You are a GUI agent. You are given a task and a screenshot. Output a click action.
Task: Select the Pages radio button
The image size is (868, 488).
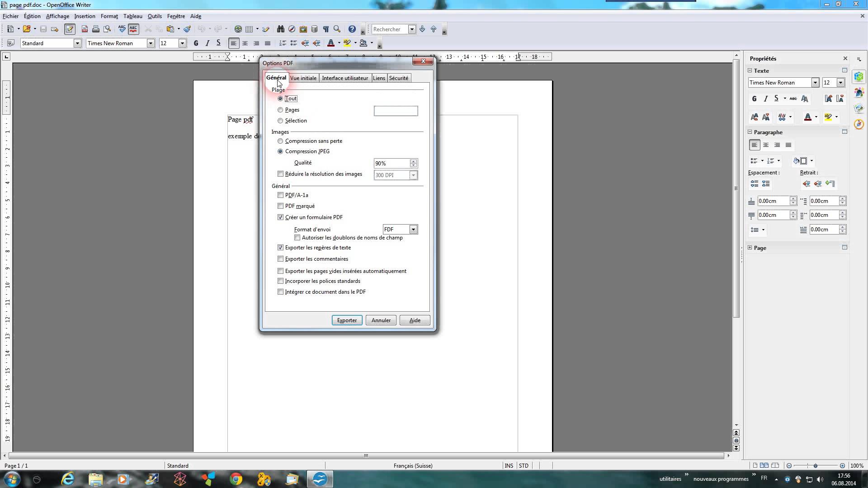point(280,110)
